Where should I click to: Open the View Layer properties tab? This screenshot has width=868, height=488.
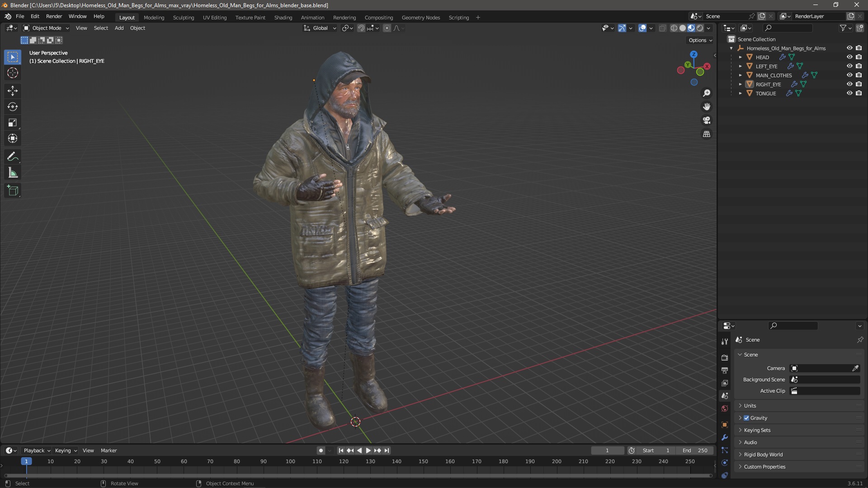[x=725, y=383]
